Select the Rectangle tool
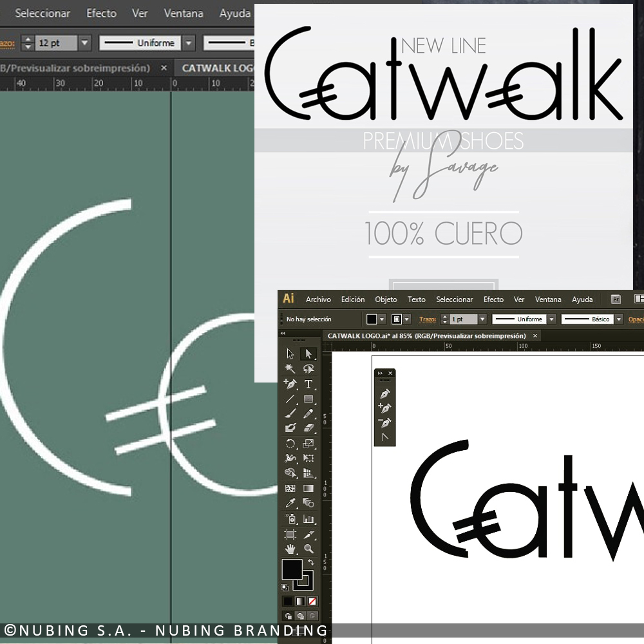644x644 pixels. click(308, 399)
